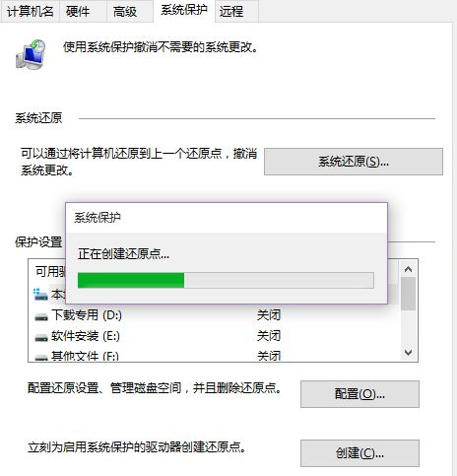Viewport: 457px width, 476px height.
Task: Select the 下载专用 (D:) drive row
Action: pos(214,315)
